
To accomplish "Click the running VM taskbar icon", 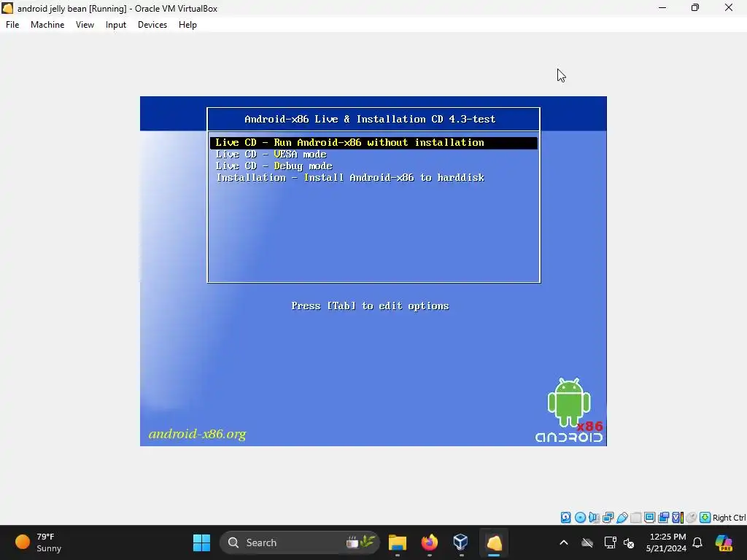I will tap(494, 542).
